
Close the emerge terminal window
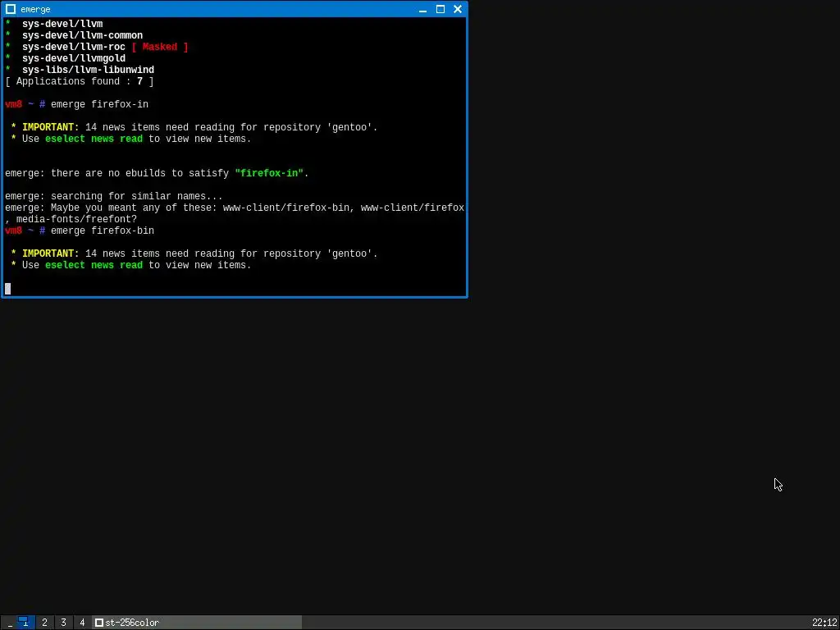pos(458,9)
